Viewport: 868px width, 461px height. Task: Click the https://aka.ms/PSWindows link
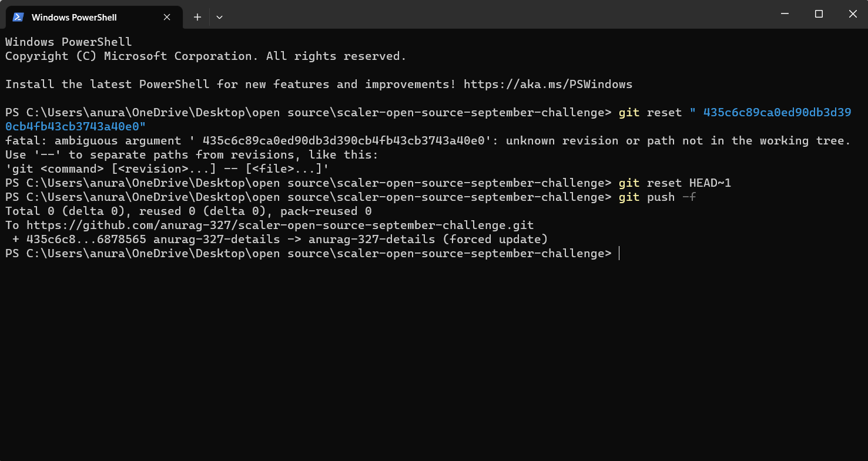point(548,84)
